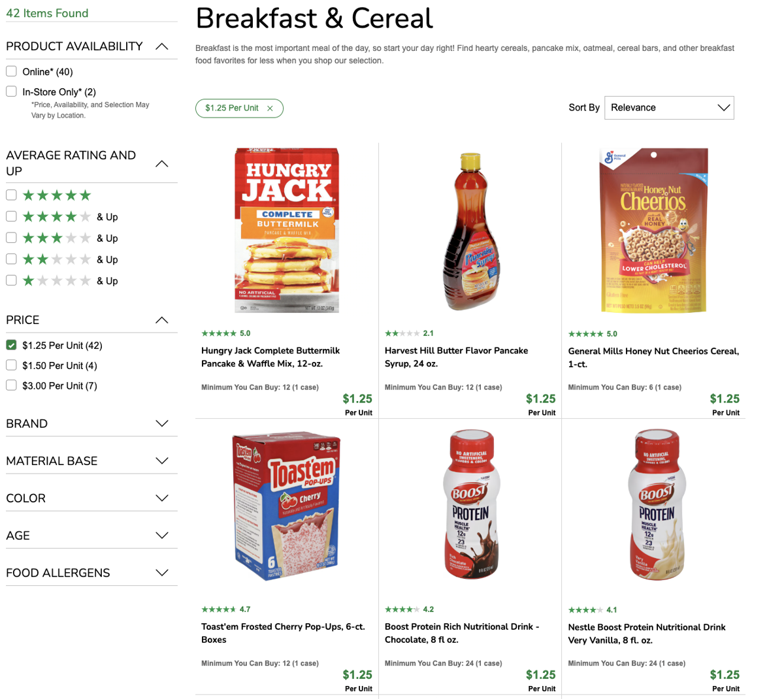This screenshot has width=784, height=699.
Task: Filter by five star rating checkbox
Action: click(12, 195)
